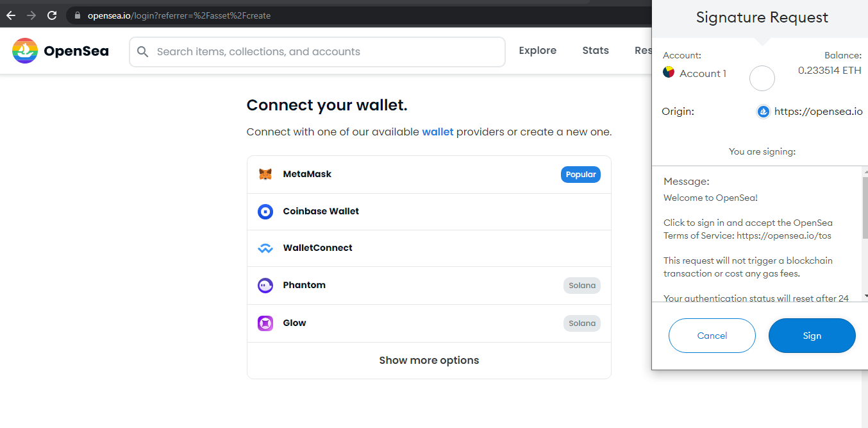Screen dimensions: 868x428
Task: Click the browser reload icon
Action: pyautogui.click(x=52, y=15)
